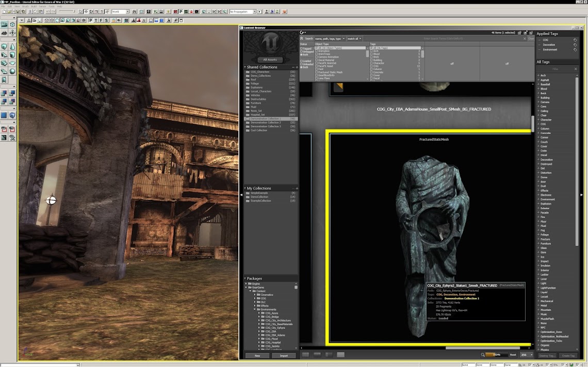This screenshot has height=367, width=588.
Task: Click plus icon to add shared collection
Action: pyautogui.click(x=297, y=67)
